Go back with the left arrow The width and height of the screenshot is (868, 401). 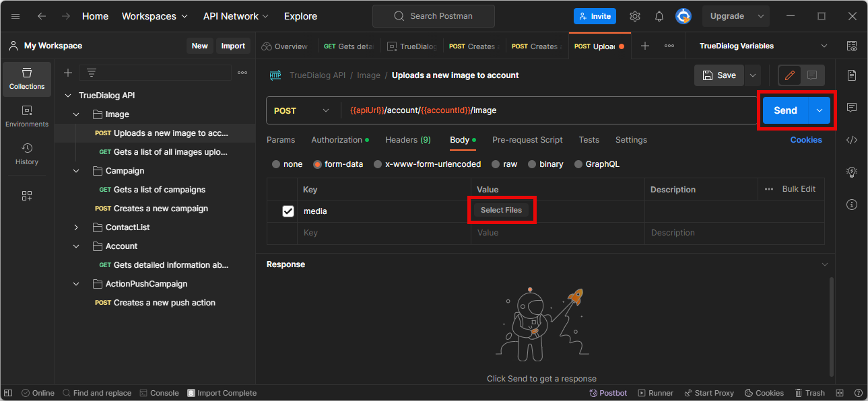[42, 16]
